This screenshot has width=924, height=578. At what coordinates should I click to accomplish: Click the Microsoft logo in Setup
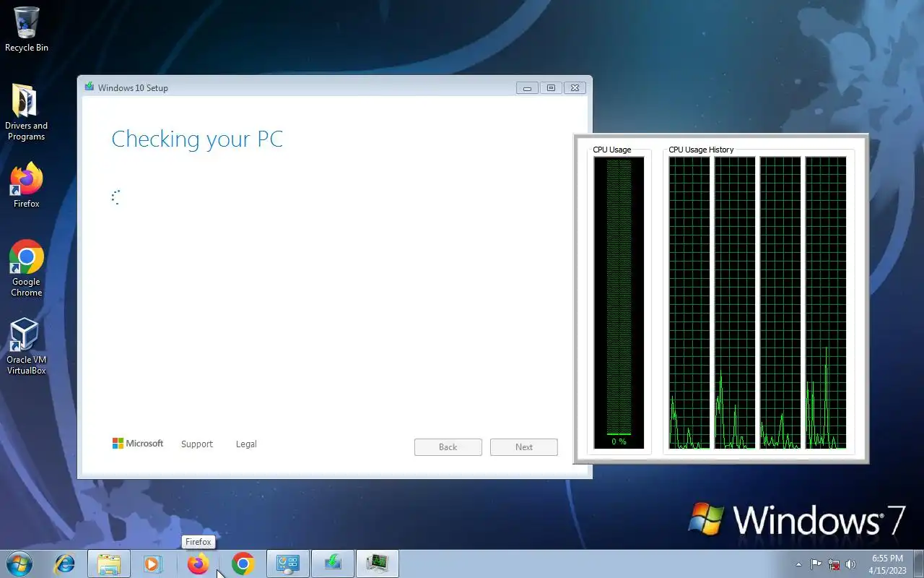(x=138, y=444)
